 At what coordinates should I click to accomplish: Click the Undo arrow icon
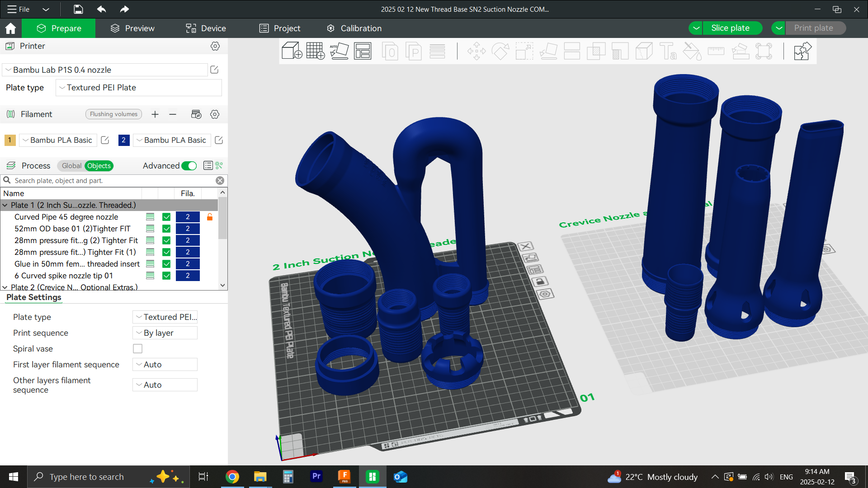(x=101, y=9)
